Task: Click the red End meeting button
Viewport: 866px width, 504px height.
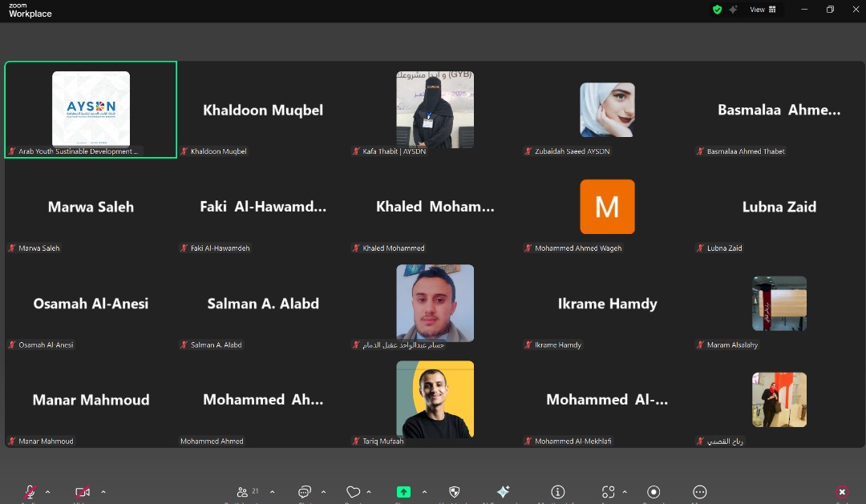Action: 842,492
